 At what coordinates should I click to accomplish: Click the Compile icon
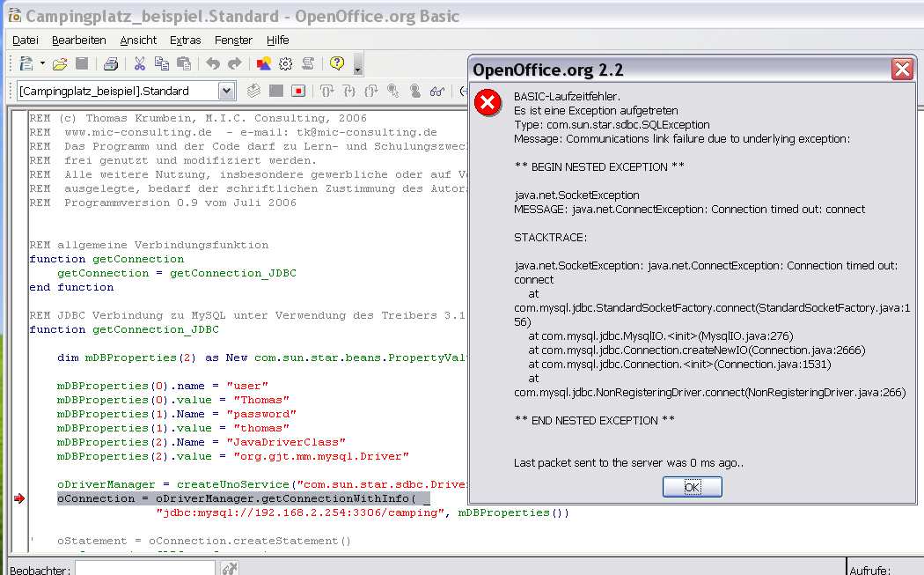tap(254, 91)
